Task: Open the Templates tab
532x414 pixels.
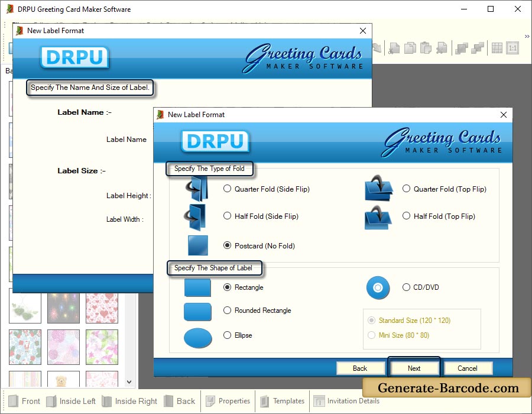Action: pos(283,401)
